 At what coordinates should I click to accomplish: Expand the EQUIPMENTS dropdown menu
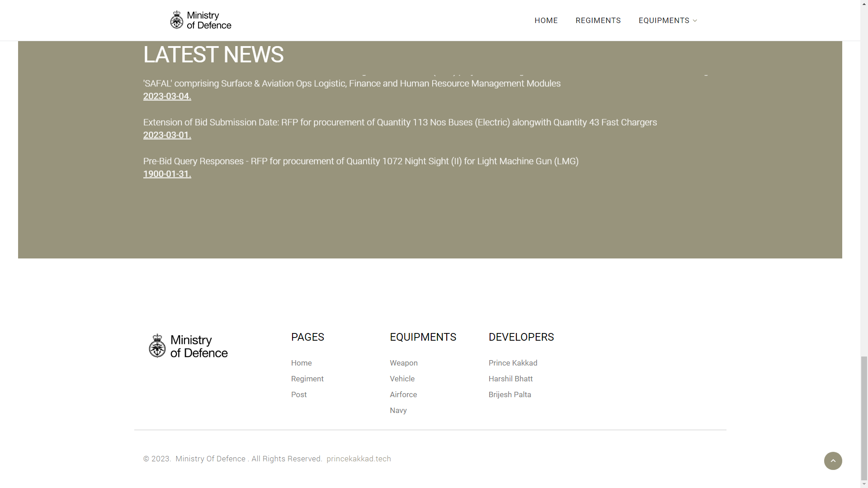(664, 20)
